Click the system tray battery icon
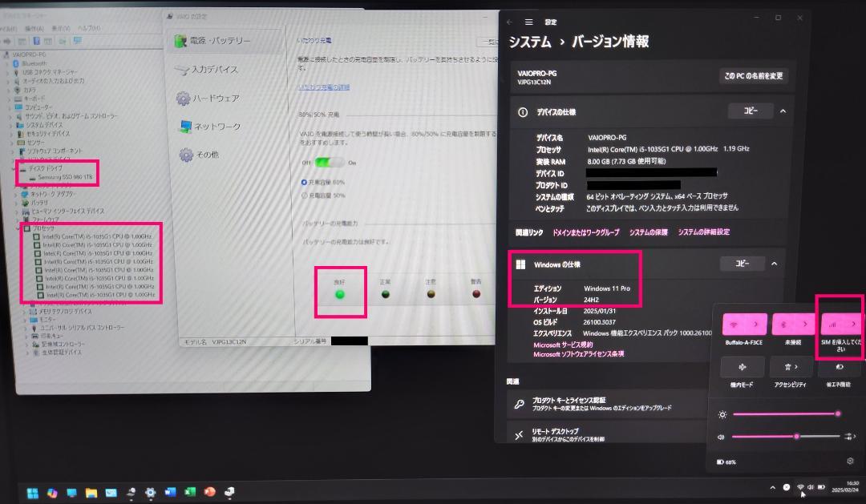The width and height of the screenshot is (866, 504). pos(821,487)
